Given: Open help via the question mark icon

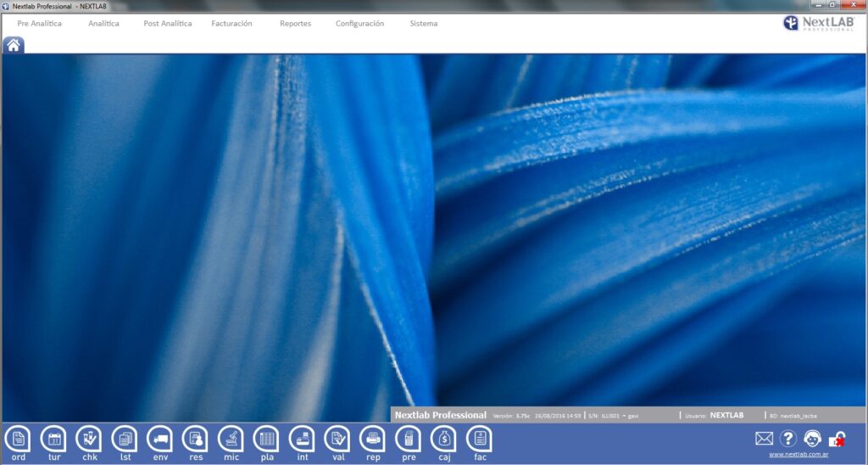Looking at the screenshot, I should pyautogui.click(x=788, y=439).
